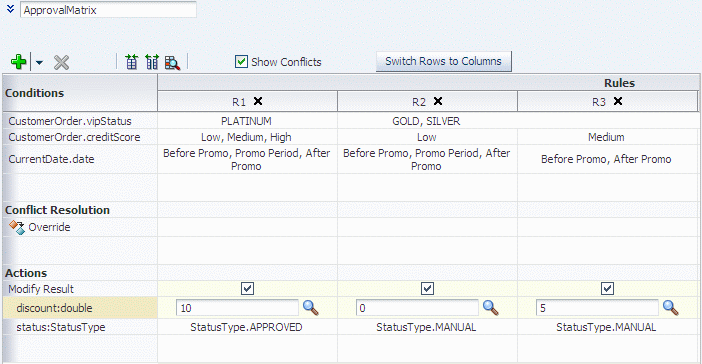This screenshot has height=364, width=702.
Task: Click the first table layout toolbar icon
Action: (132, 62)
